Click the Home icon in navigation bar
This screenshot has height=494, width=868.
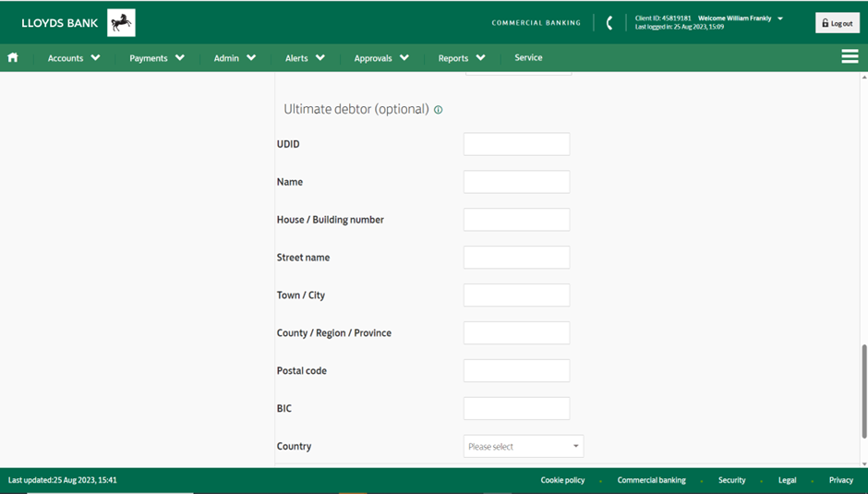[x=13, y=57]
